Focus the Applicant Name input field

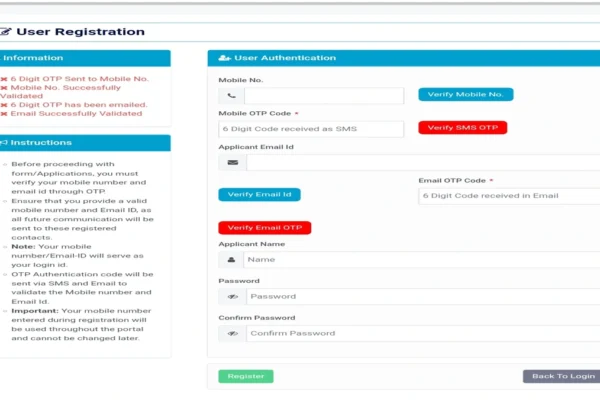420,260
